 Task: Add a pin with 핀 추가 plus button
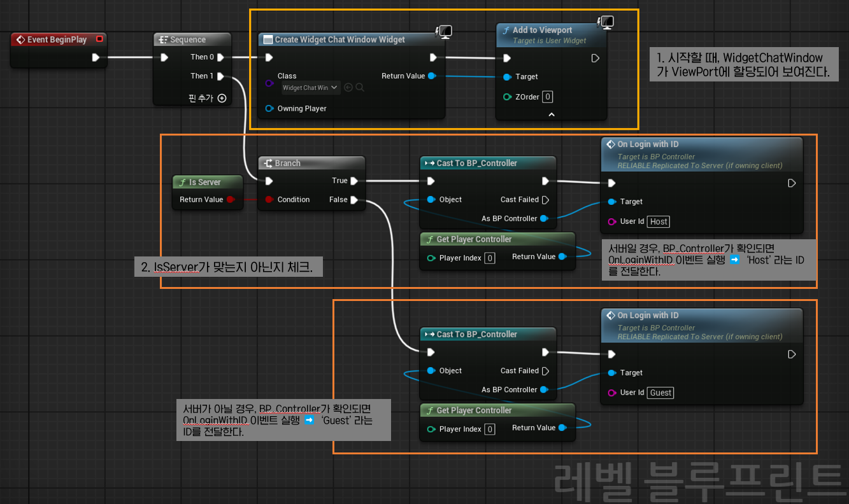(222, 98)
